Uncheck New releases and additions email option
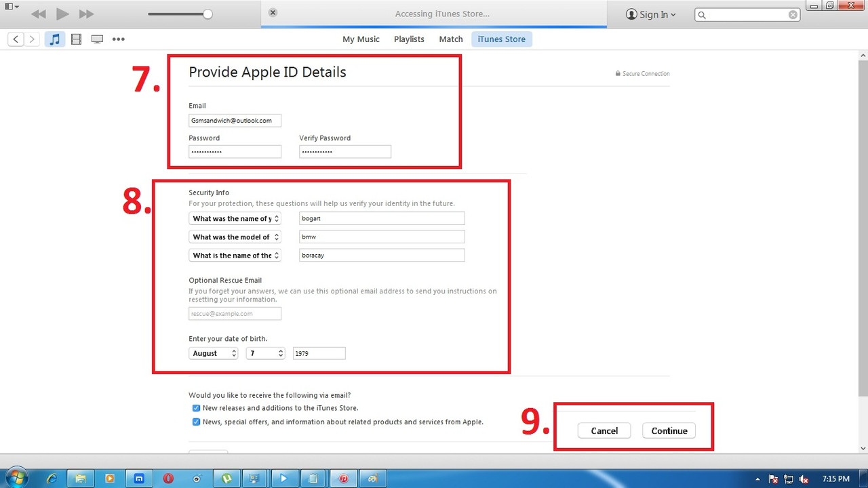 [196, 408]
